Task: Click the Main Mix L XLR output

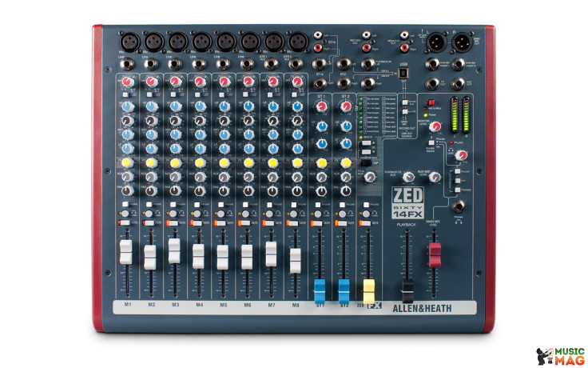Action: pos(437,42)
